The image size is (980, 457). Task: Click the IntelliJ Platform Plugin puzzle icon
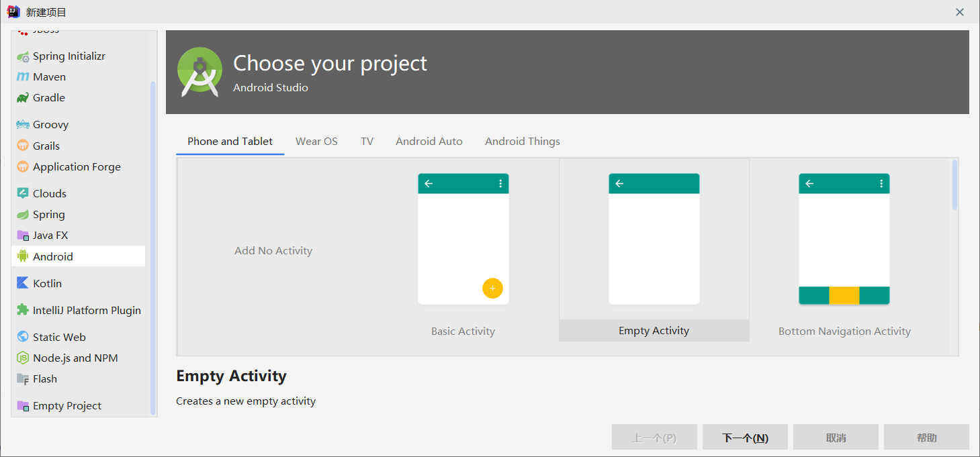click(23, 310)
